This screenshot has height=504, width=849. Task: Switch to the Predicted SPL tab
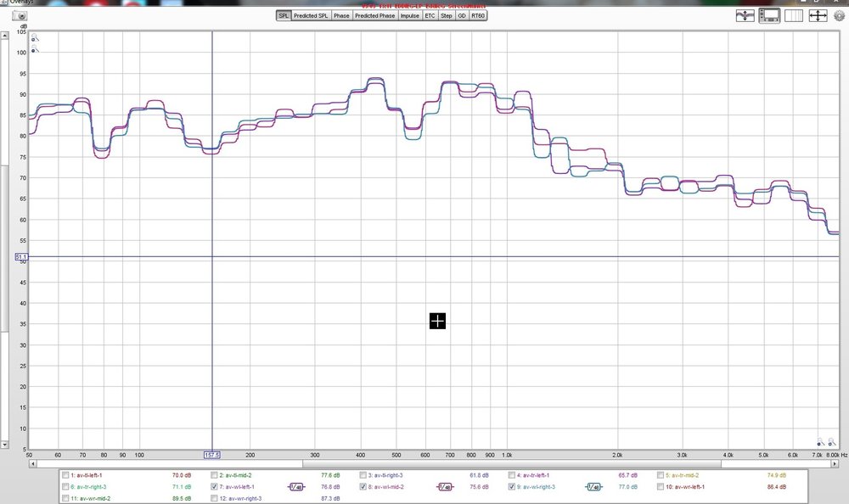(311, 16)
